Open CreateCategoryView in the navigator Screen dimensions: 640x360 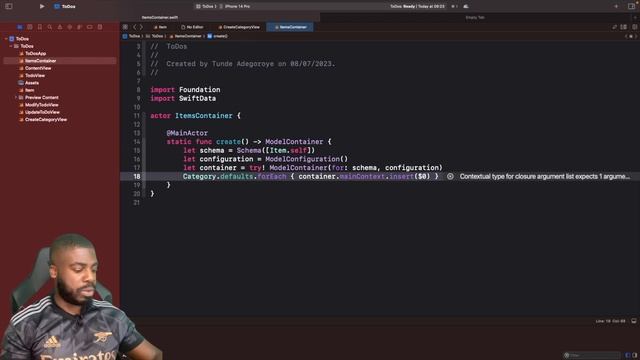coord(45,120)
